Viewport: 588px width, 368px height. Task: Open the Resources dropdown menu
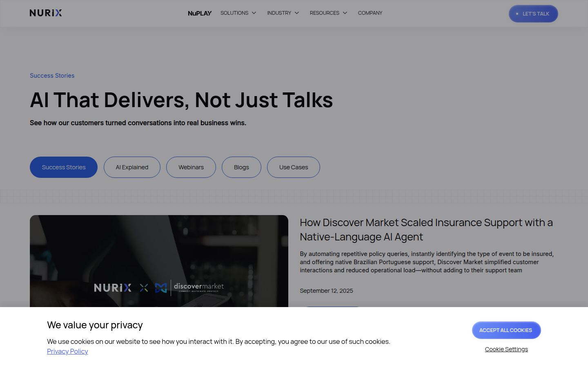coord(328,13)
